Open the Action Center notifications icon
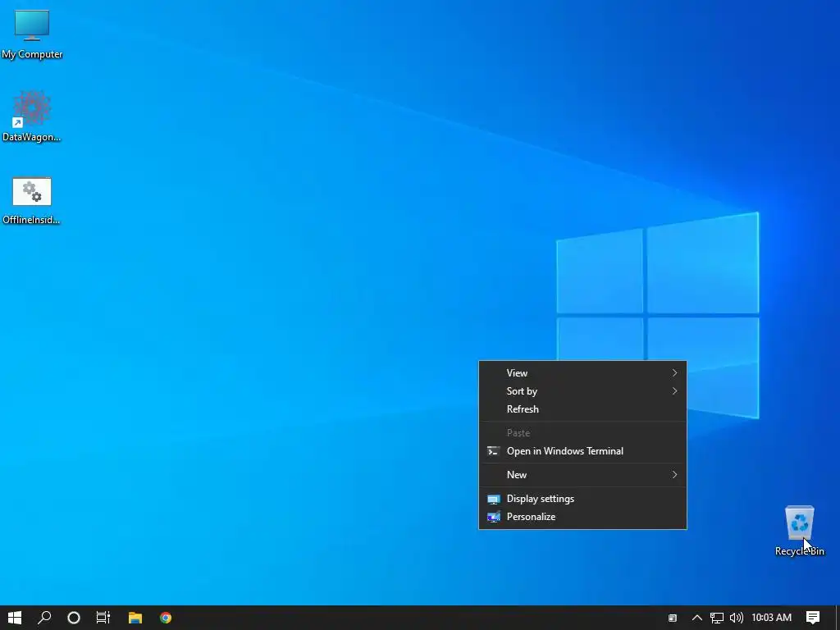 pyautogui.click(x=813, y=618)
